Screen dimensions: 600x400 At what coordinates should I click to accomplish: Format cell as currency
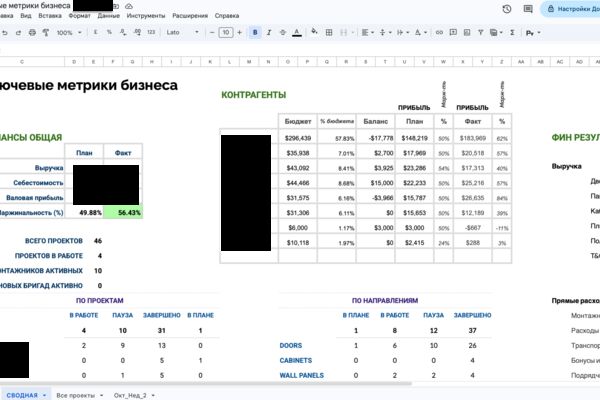pyautogui.click(x=95, y=33)
